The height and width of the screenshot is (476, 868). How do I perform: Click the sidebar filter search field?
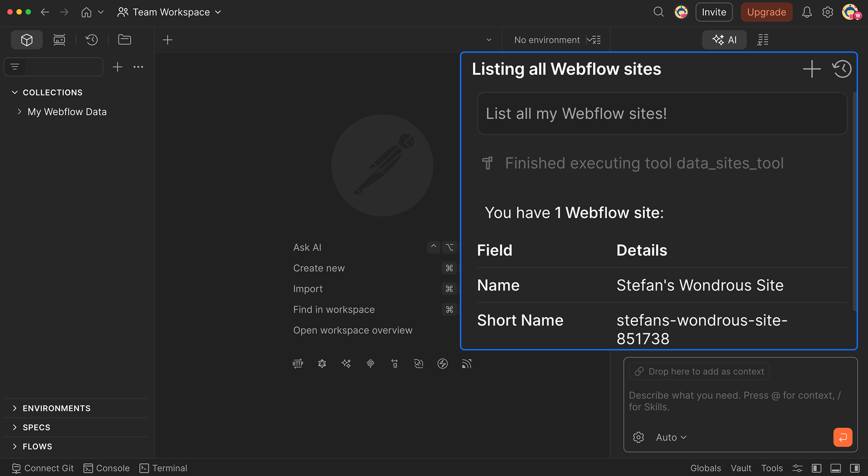pos(54,67)
